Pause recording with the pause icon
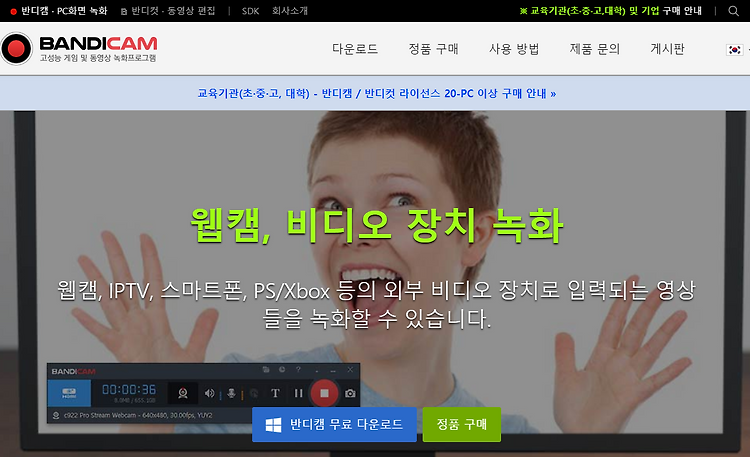The height and width of the screenshot is (457, 750). click(x=298, y=393)
